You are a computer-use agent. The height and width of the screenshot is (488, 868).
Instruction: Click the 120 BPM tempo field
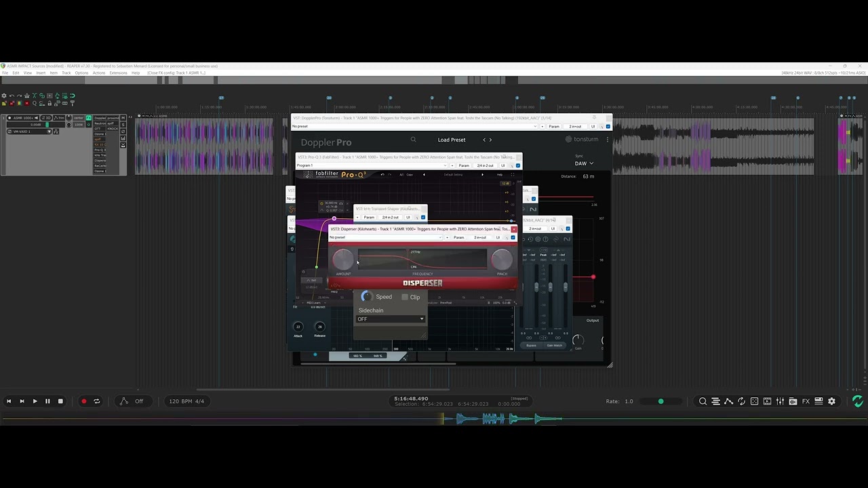[186, 401]
